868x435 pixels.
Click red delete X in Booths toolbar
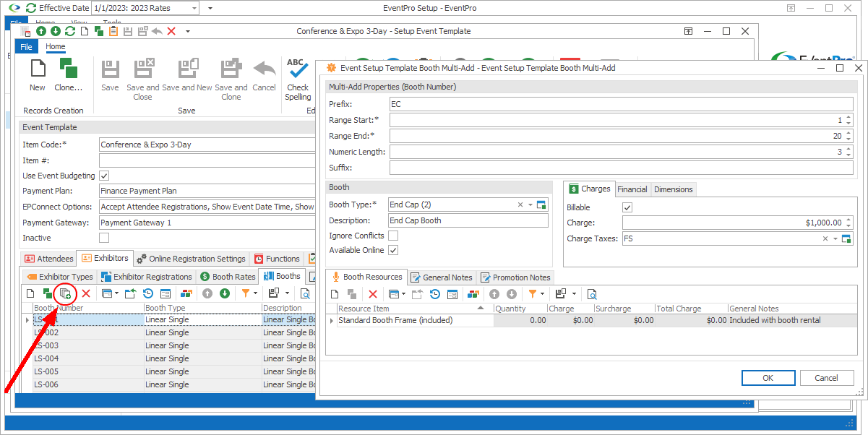point(85,293)
